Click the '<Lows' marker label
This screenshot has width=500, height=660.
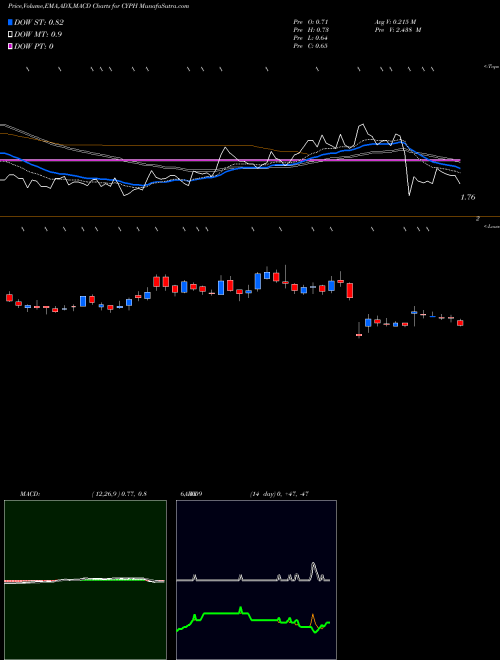click(492, 226)
